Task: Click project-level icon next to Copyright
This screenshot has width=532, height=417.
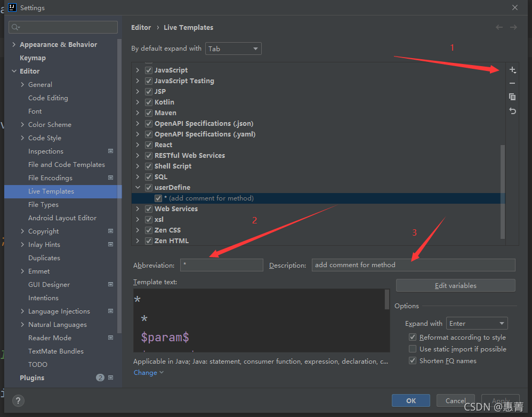Action: coord(110,231)
